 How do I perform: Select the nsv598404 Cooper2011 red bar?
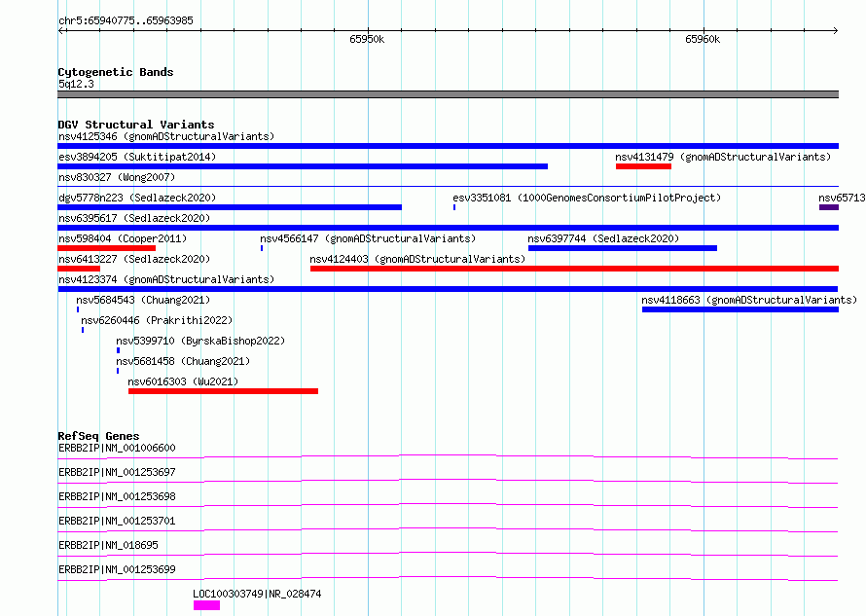point(107,248)
